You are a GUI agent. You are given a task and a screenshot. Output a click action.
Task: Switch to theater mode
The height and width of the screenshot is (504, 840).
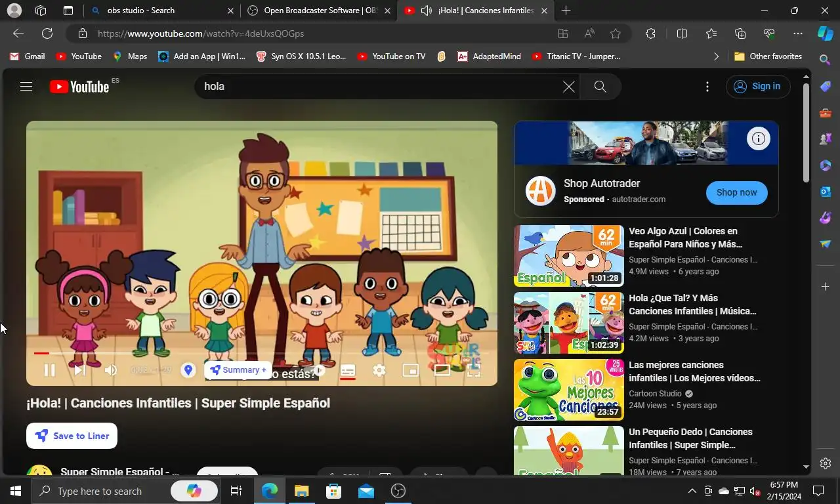442,370
